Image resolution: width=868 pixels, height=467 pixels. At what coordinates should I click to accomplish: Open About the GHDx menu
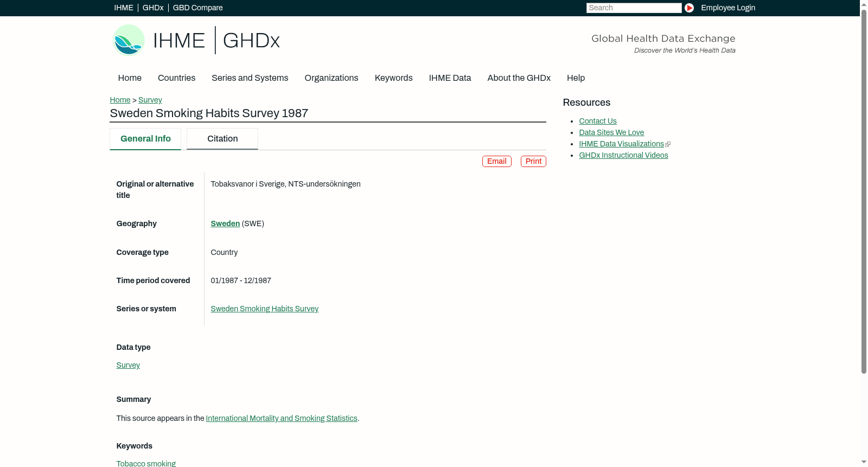pyautogui.click(x=519, y=78)
